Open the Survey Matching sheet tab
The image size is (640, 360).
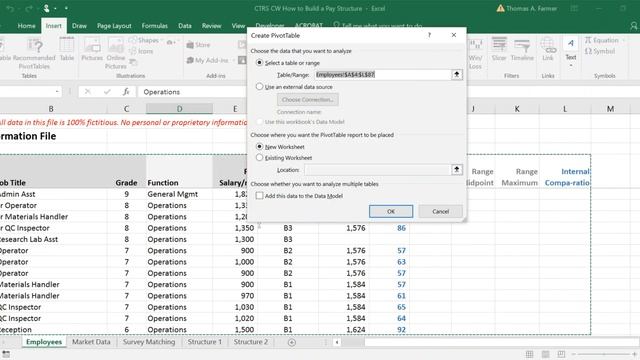pos(149,342)
